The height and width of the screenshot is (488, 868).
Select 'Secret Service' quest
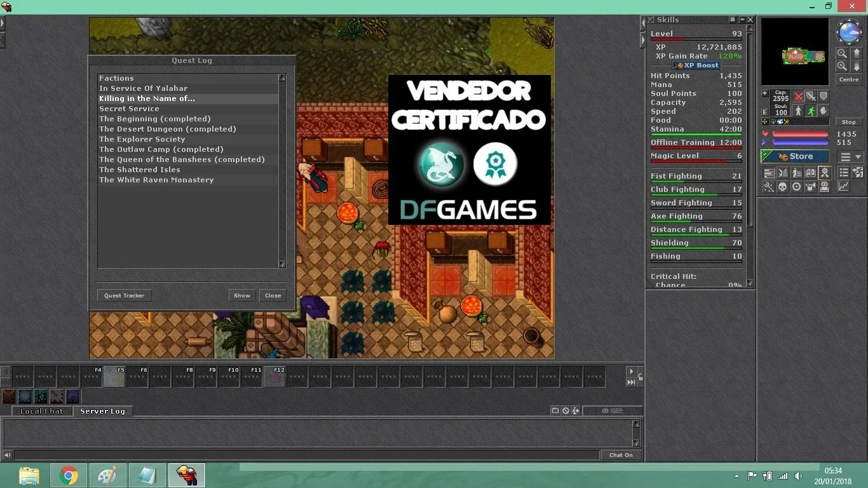(x=188, y=109)
